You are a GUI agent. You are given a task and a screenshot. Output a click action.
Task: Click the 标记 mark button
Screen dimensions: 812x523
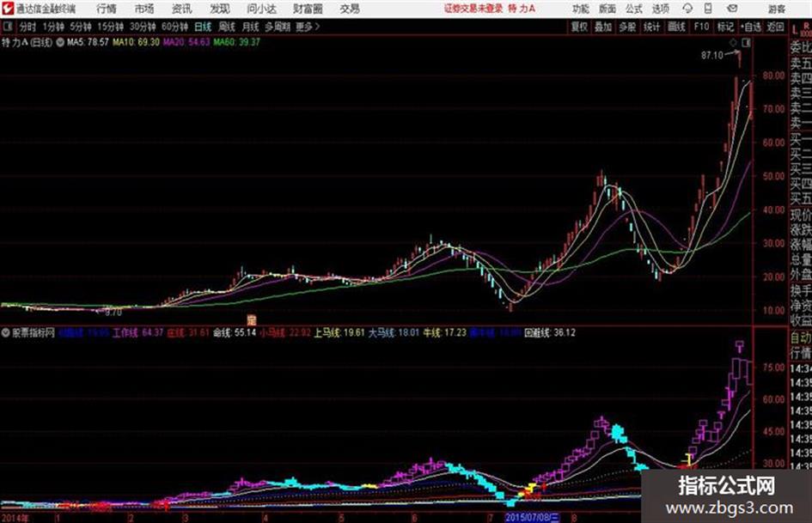[x=725, y=27]
